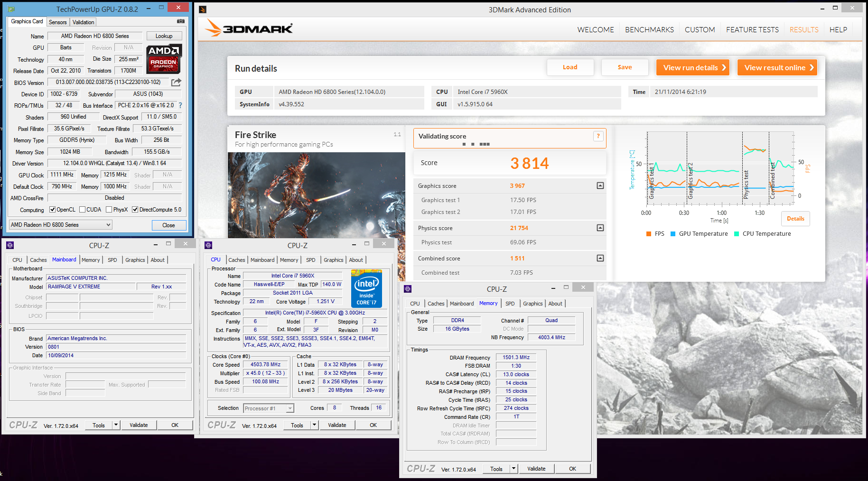Click the blue GPU Temperature legend swatch
This screenshot has width=868, height=481.
[673, 234]
